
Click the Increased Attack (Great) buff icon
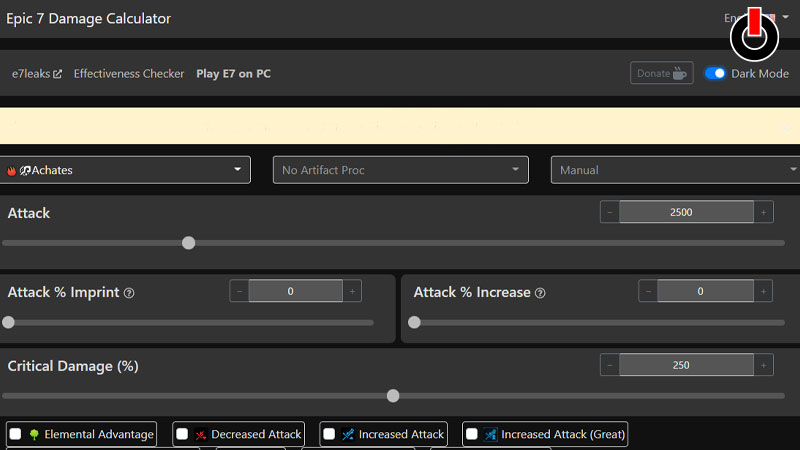click(490, 435)
